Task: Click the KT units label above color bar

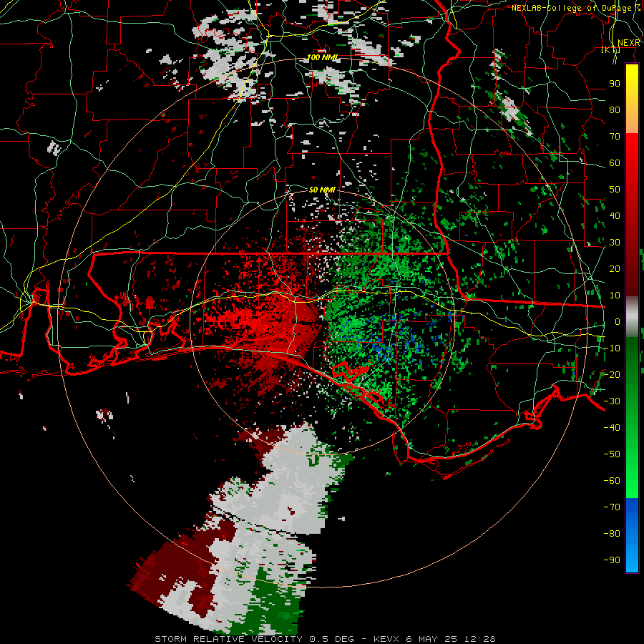Action: (611, 49)
